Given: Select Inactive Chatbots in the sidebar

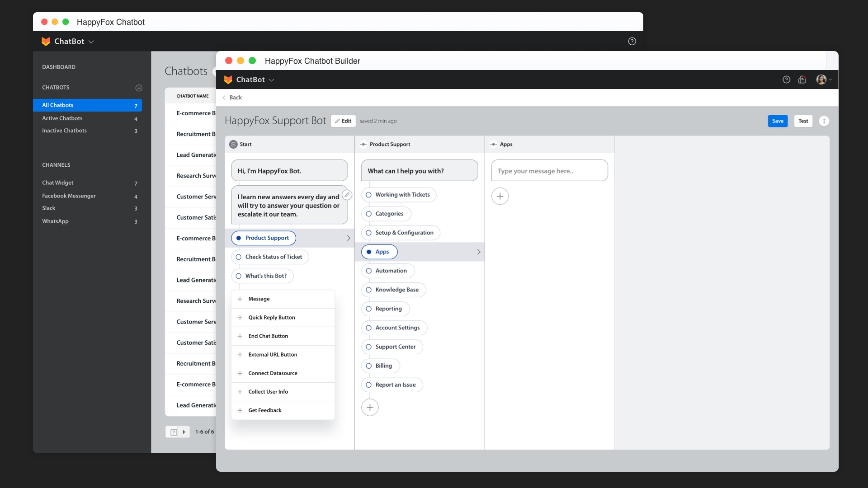Looking at the screenshot, I should [x=64, y=131].
